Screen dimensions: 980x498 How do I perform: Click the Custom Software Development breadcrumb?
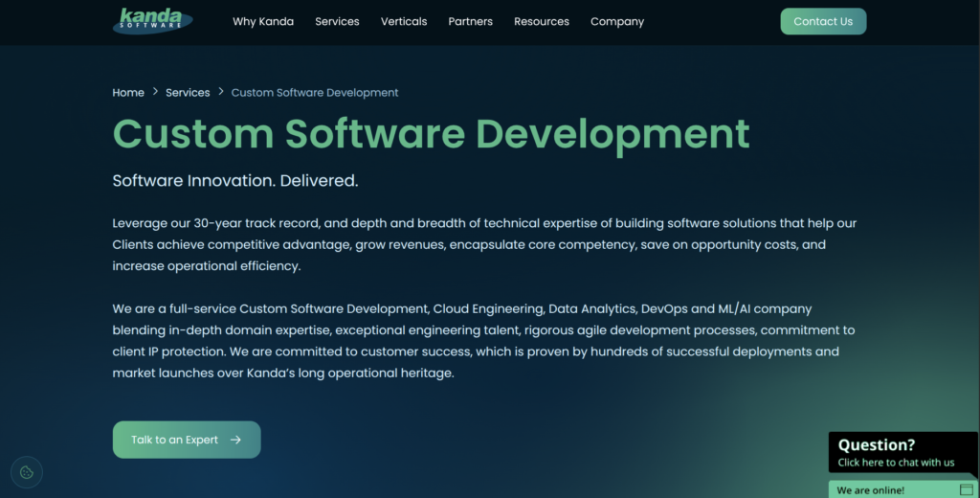point(314,93)
